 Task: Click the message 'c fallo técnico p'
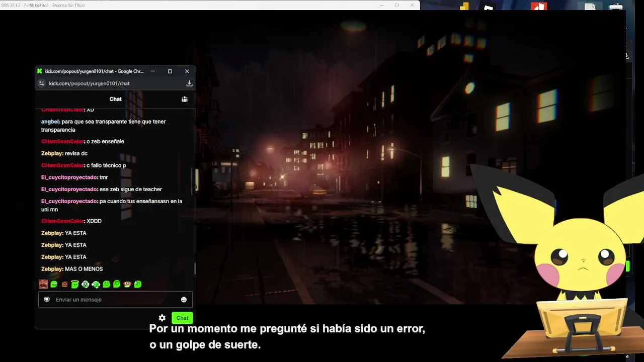[x=106, y=165]
